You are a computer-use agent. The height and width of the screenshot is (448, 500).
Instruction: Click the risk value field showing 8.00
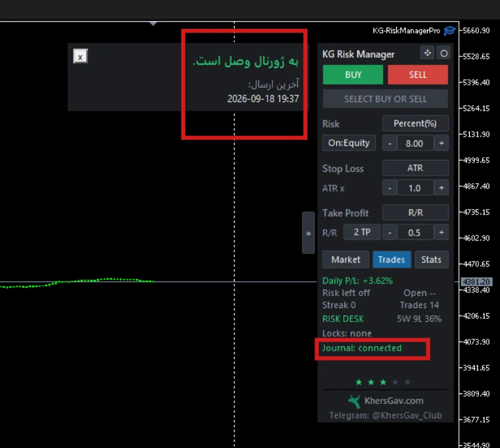pos(415,143)
